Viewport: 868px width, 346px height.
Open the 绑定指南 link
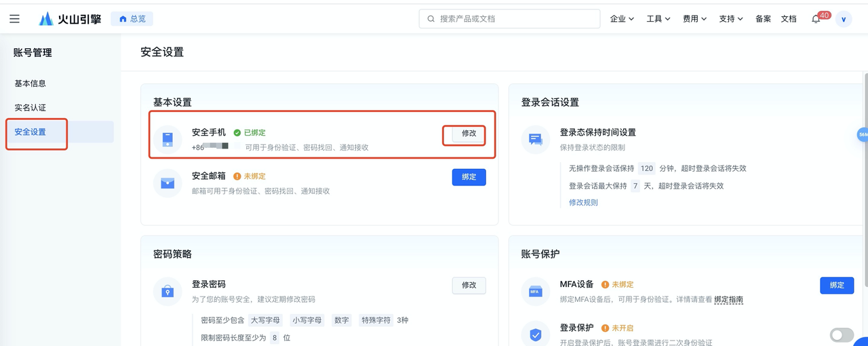pos(728,300)
